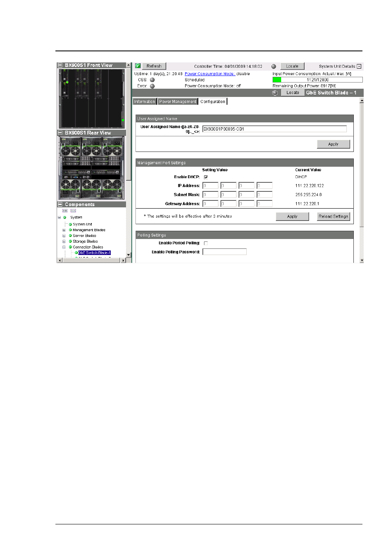Click the configuration pane scroll-up arrow

pyautogui.click(x=362, y=101)
